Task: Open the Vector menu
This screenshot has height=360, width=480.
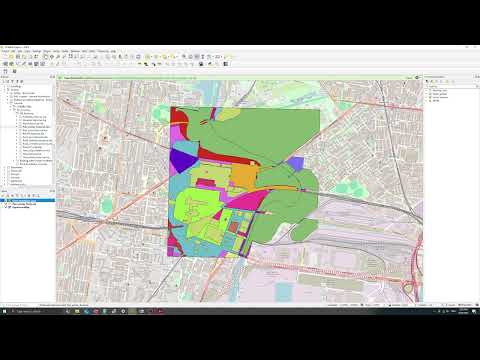Action: pos(56,51)
